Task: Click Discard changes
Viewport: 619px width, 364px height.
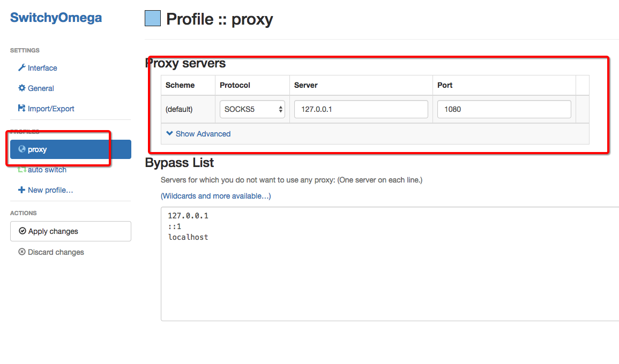Action: (56, 252)
